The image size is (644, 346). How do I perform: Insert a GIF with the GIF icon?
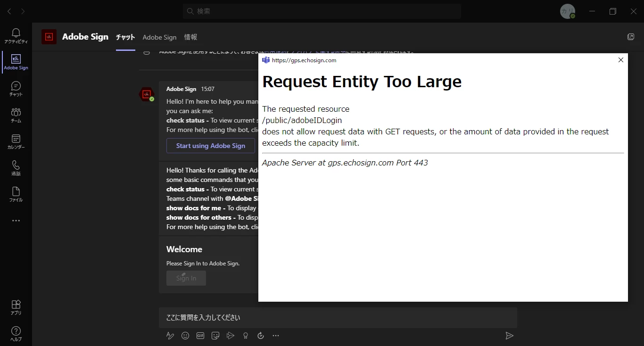[x=200, y=336]
